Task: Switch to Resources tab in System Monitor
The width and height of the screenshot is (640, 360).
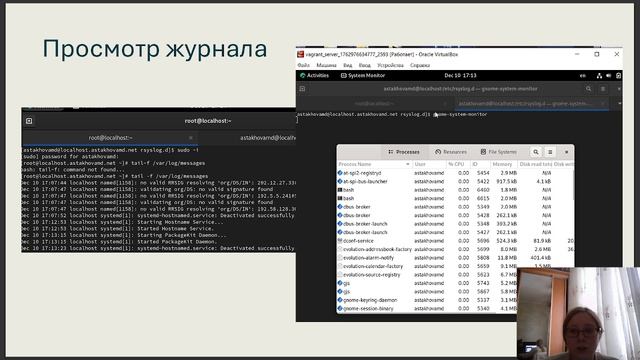Action: (451, 152)
